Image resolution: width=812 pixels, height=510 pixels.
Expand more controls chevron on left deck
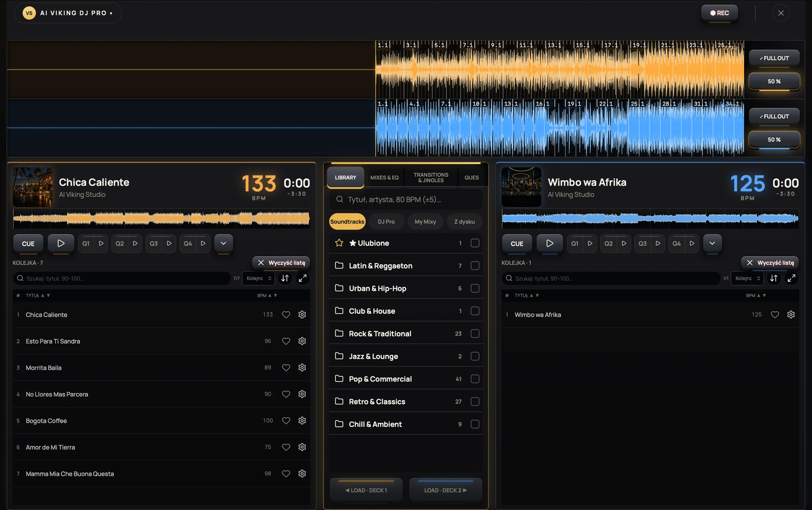[x=223, y=243]
